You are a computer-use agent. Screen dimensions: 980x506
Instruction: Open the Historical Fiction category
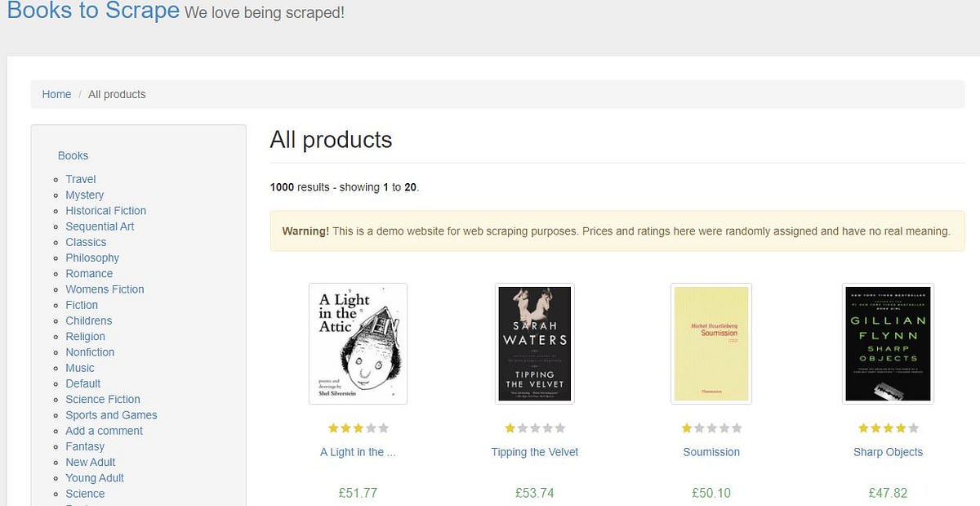pyautogui.click(x=106, y=210)
